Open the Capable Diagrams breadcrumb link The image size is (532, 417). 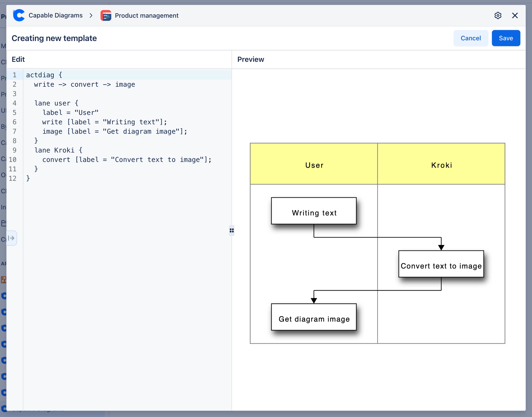click(x=55, y=15)
